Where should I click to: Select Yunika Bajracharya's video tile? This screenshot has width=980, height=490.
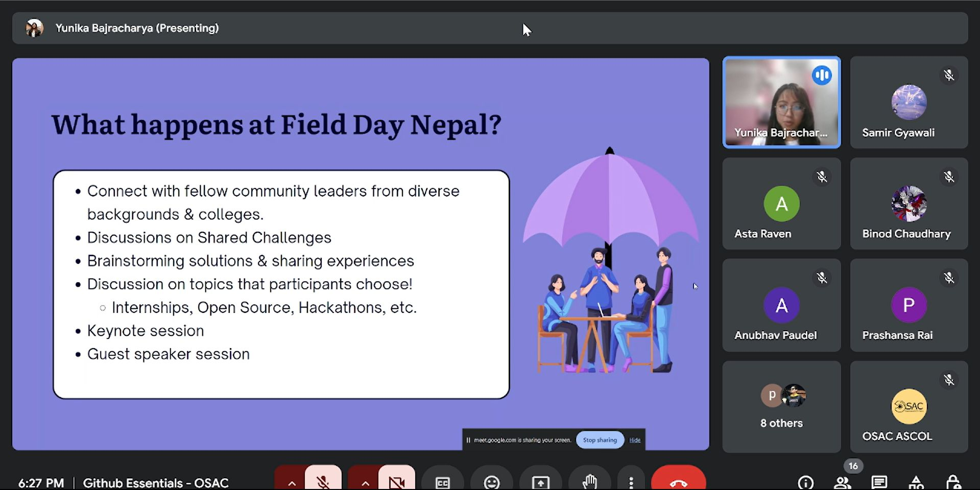tap(781, 102)
